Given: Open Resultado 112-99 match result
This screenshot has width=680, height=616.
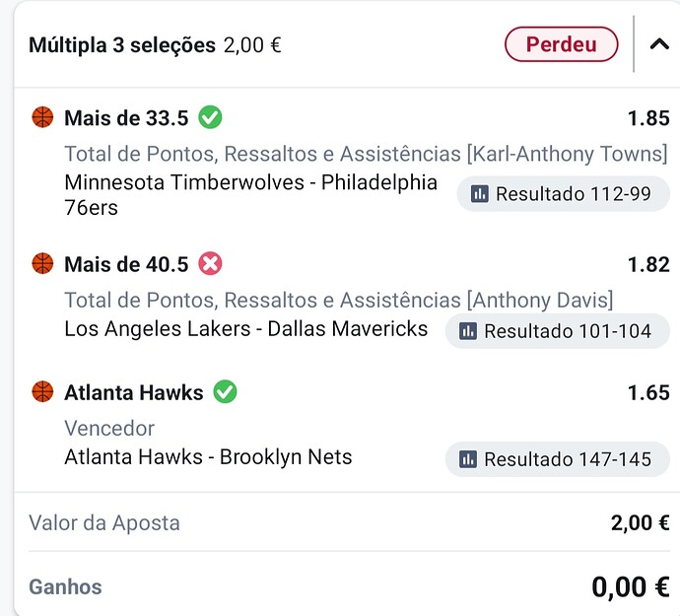Looking at the screenshot, I should (x=564, y=193).
